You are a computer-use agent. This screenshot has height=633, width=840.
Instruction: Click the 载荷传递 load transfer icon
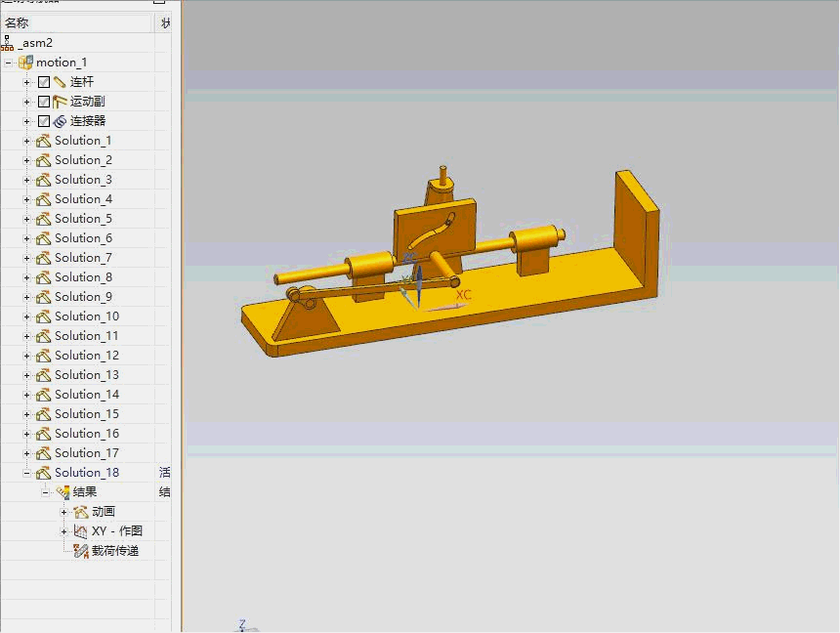(x=80, y=551)
